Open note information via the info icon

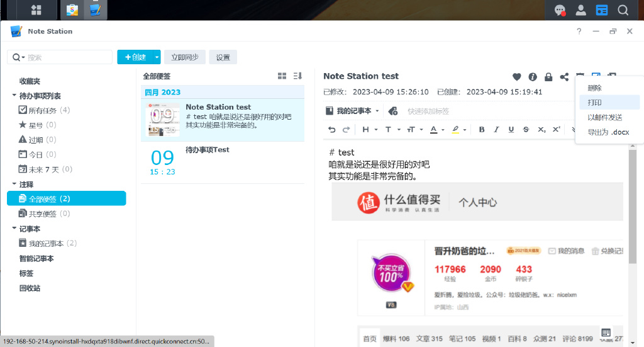point(533,76)
